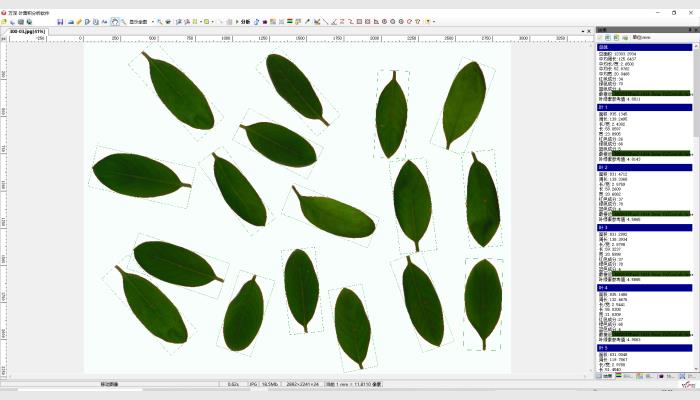Open the last toolbar dropdown arrow

[434, 21]
